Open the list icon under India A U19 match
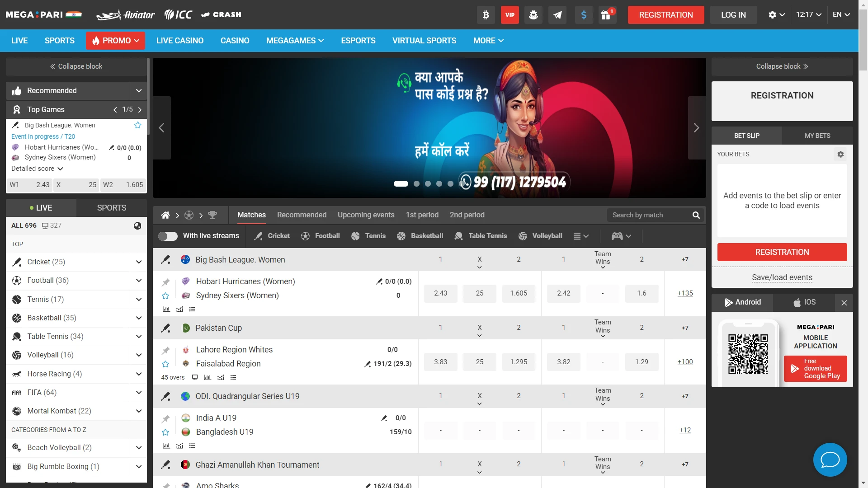The image size is (868, 488). tap(192, 446)
